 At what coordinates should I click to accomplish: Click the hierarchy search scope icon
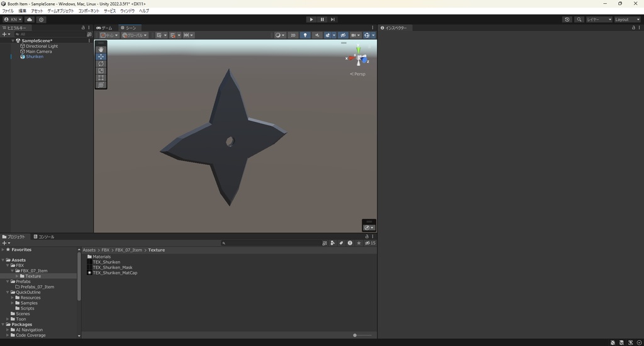89,35
